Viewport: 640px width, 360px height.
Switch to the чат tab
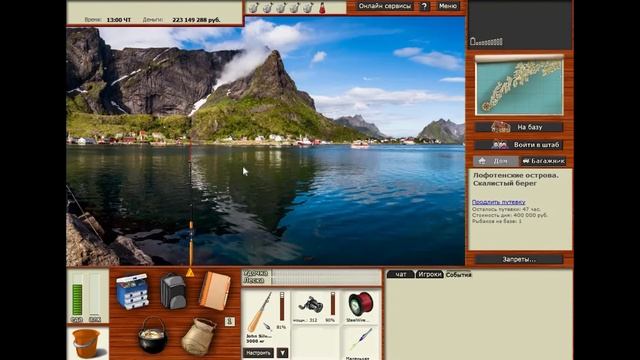click(400, 274)
